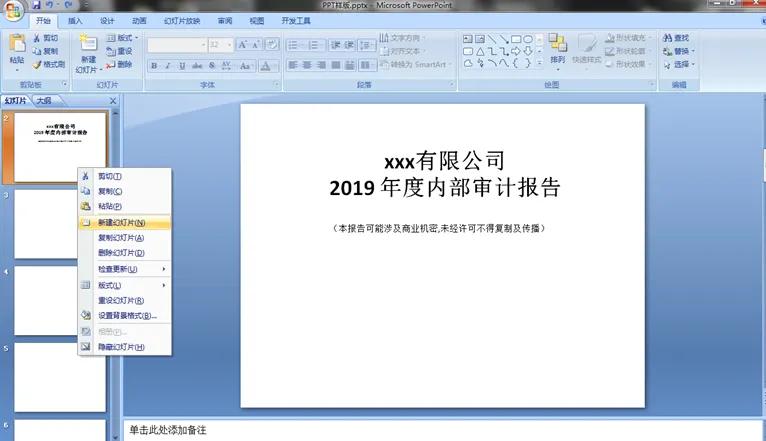The width and height of the screenshot is (766, 441).
Task: Close the slides thumbnail pane
Action: (113, 101)
